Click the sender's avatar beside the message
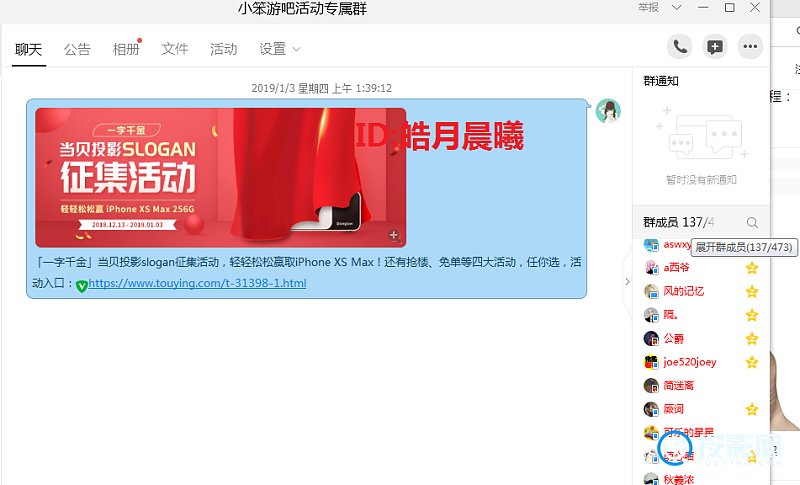800x485 pixels. point(608,111)
